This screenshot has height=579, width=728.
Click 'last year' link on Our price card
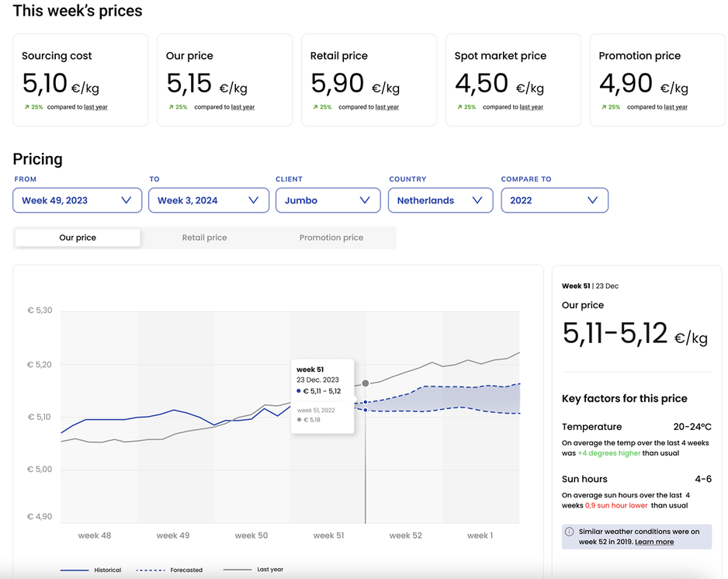243,107
